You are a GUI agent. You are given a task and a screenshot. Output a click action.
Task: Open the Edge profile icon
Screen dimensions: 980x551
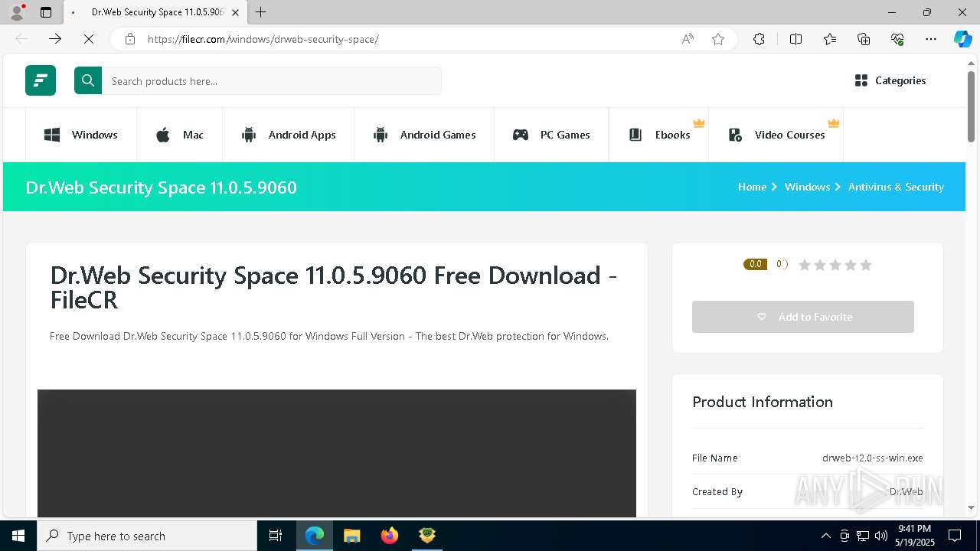[16, 12]
